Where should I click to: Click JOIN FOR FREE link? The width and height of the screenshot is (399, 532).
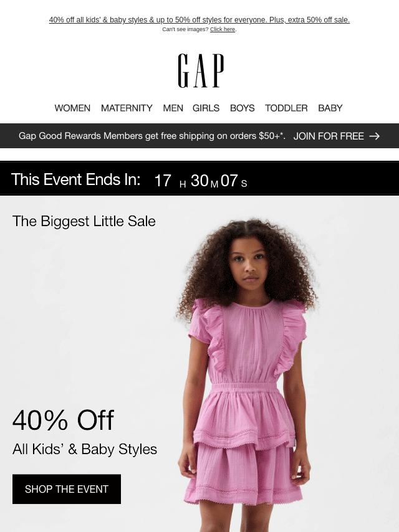tap(329, 136)
